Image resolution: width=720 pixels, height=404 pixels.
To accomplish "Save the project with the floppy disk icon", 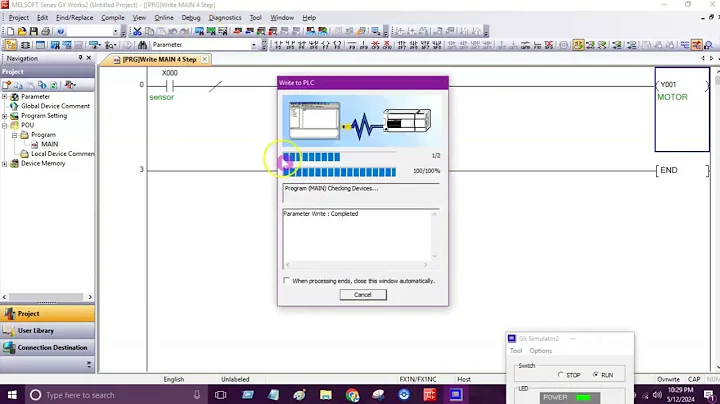I will pyautogui.click(x=34, y=31).
